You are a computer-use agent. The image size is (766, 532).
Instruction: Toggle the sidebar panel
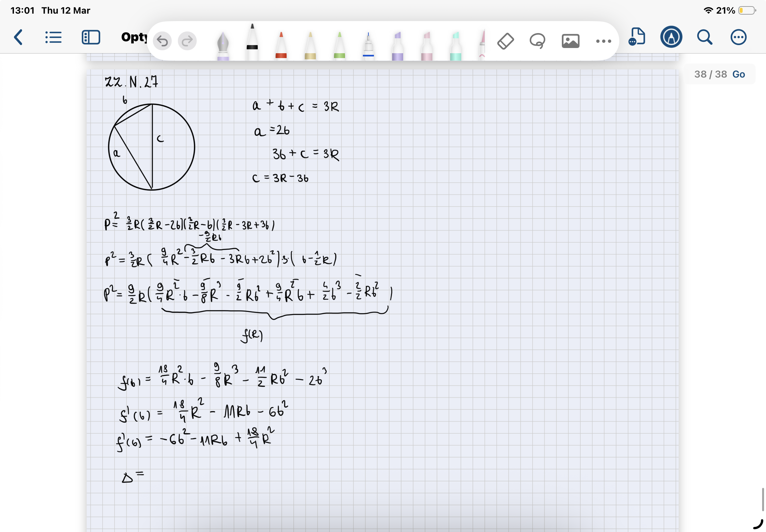91,37
